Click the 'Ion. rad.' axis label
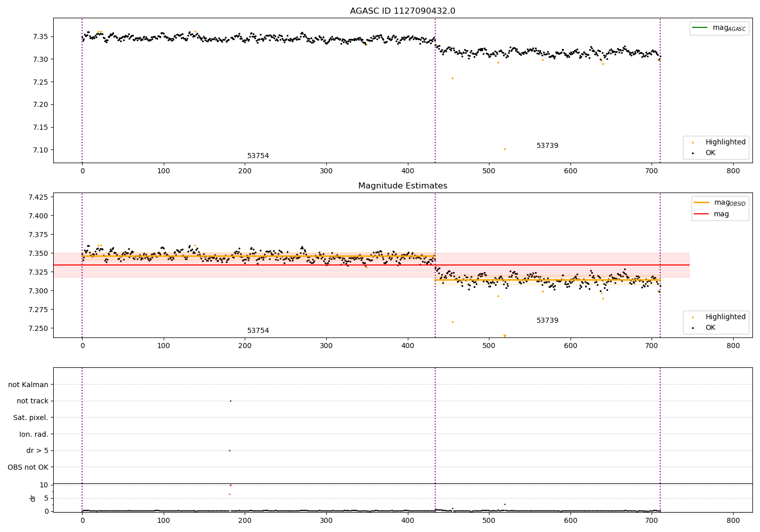The width and height of the screenshot is (760, 532). [x=34, y=434]
